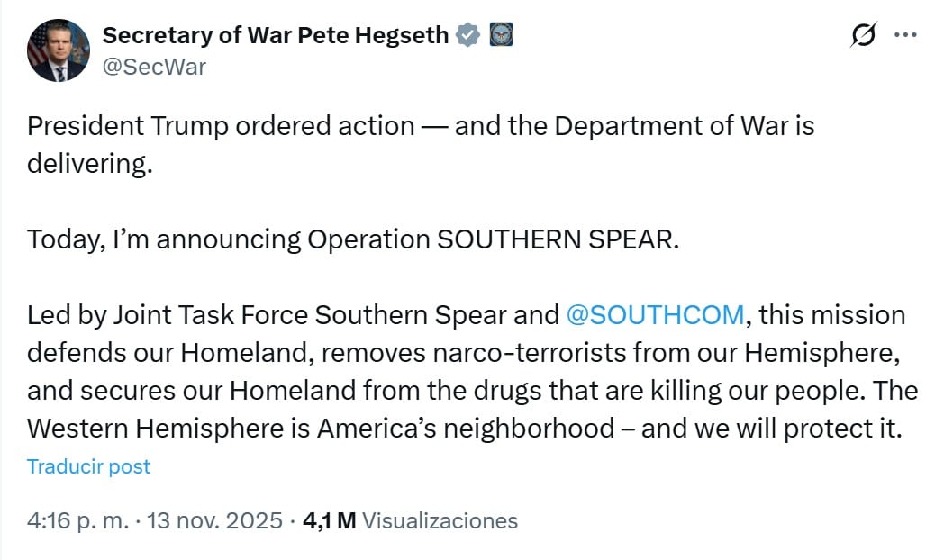
Task: Open the post options ellipsis menu
Action: tap(904, 34)
